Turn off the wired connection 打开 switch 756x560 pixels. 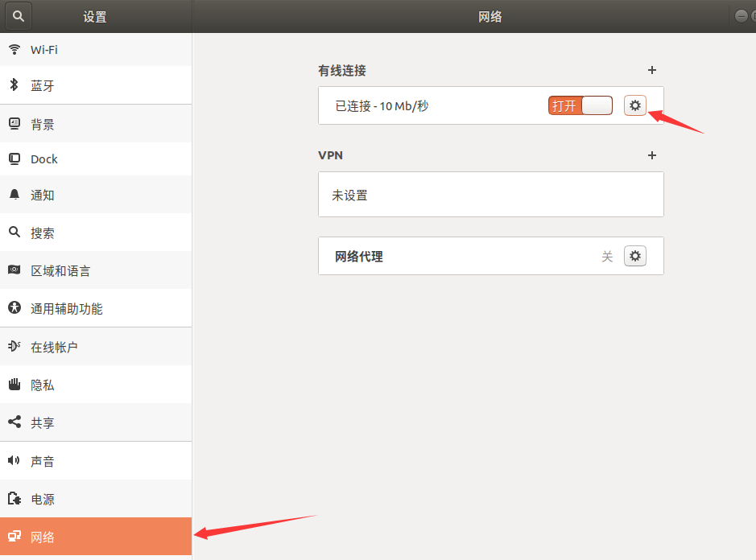click(580, 105)
